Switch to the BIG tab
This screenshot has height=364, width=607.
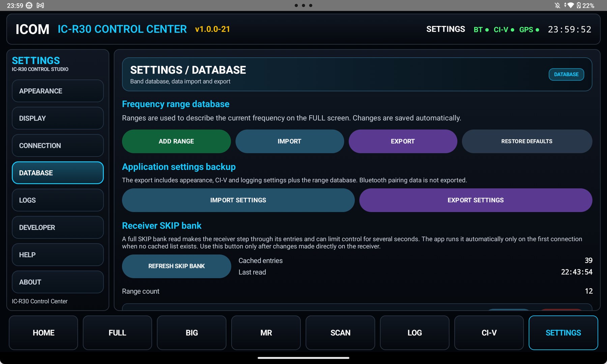(192, 333)
